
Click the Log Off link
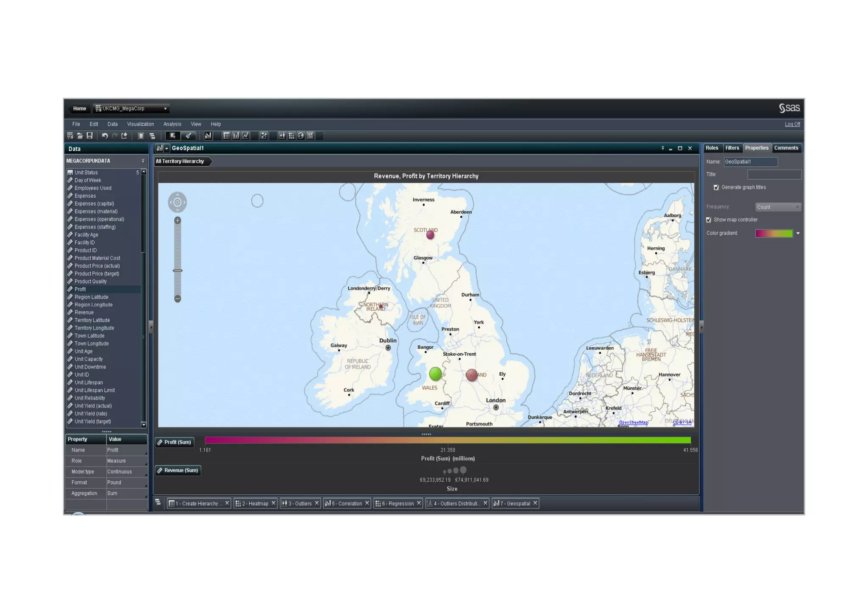[792, 124]
